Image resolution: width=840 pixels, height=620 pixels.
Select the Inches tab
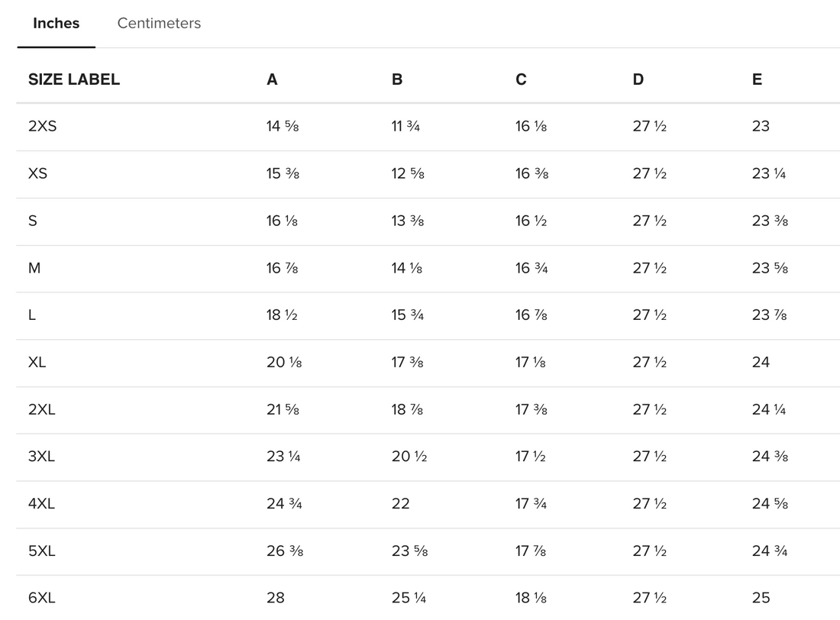(x=56, y=24)
